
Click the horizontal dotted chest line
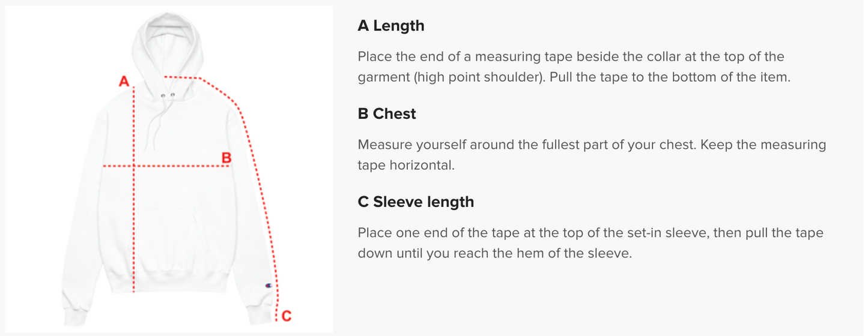pos(166,166)
